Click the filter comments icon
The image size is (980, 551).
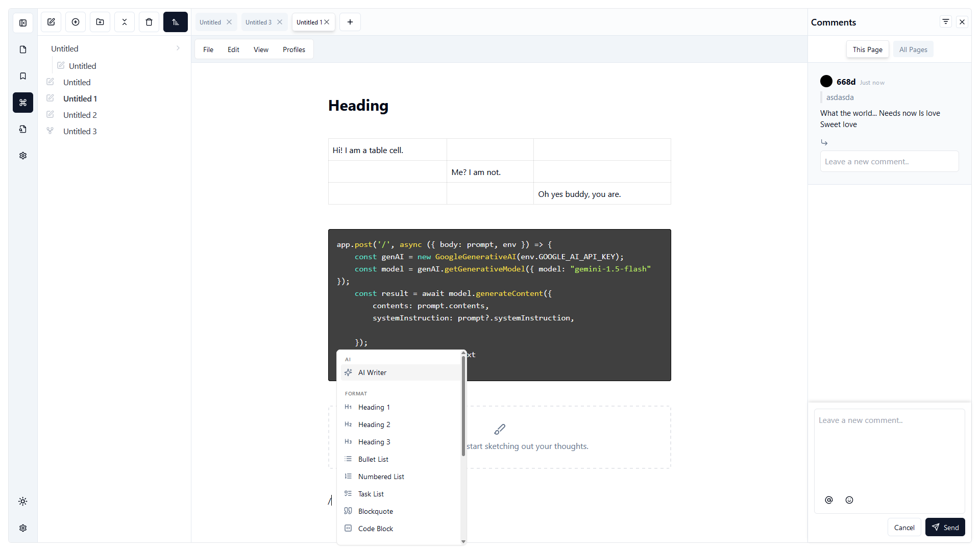point(945,22)
